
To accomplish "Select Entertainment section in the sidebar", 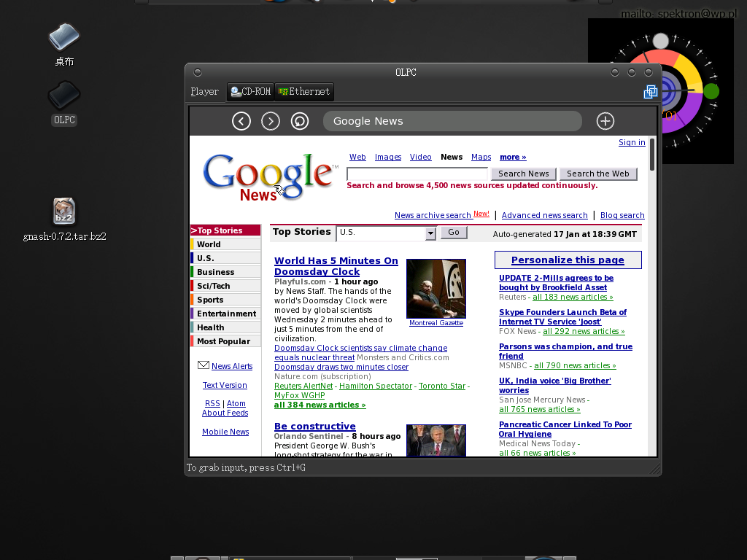I will click(225, 314).
